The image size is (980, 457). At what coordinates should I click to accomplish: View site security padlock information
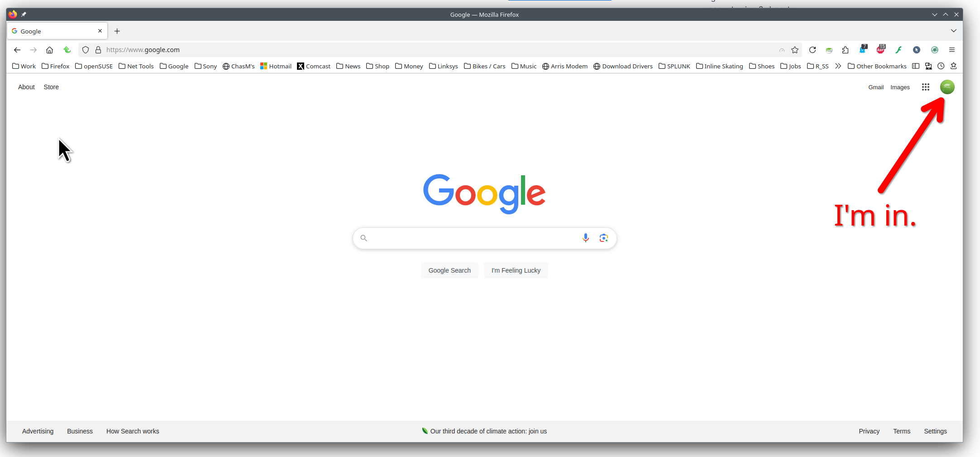pos(98,50)
